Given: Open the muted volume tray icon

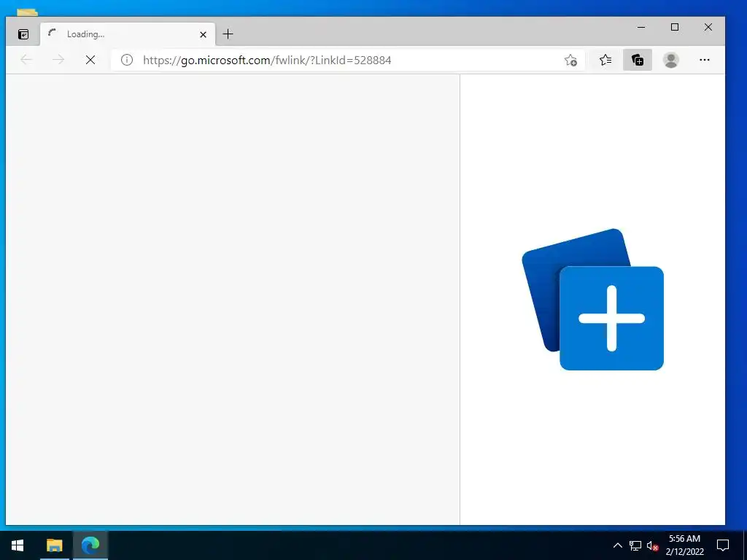Looking at the screenshot, I should click(x=652, y=545).
